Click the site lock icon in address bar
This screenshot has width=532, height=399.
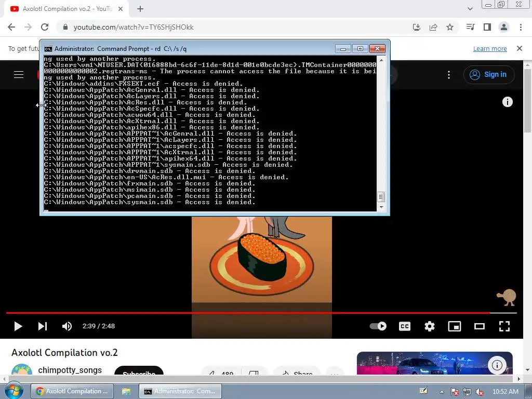point(65,27)
